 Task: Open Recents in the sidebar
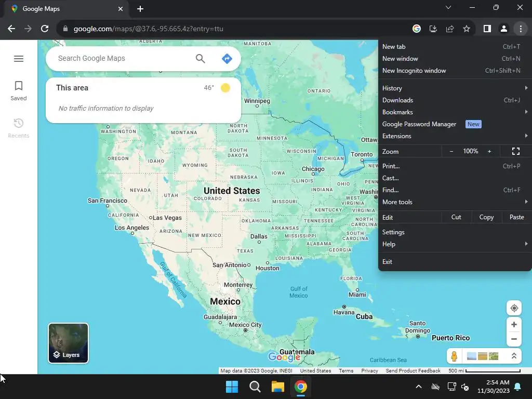19,128
